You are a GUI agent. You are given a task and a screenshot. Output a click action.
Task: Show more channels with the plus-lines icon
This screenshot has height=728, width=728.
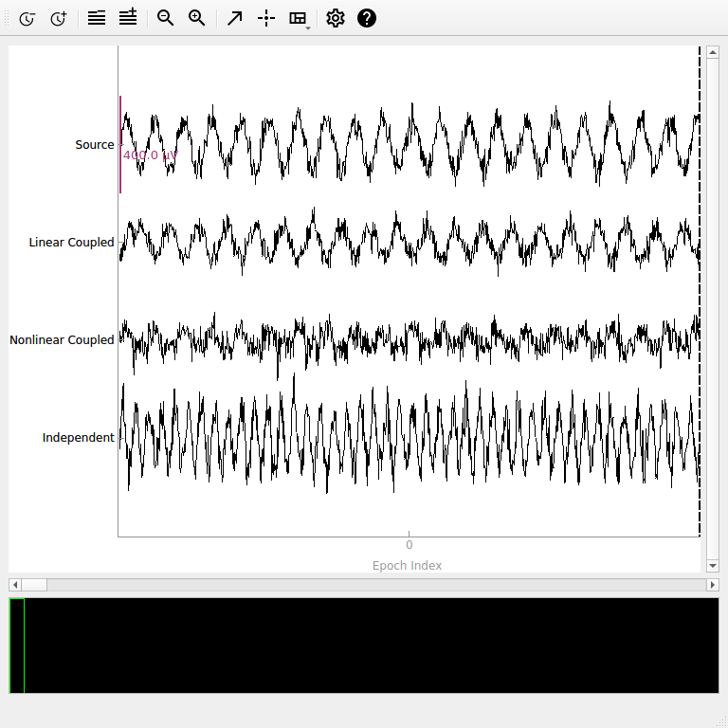point(127,18)
